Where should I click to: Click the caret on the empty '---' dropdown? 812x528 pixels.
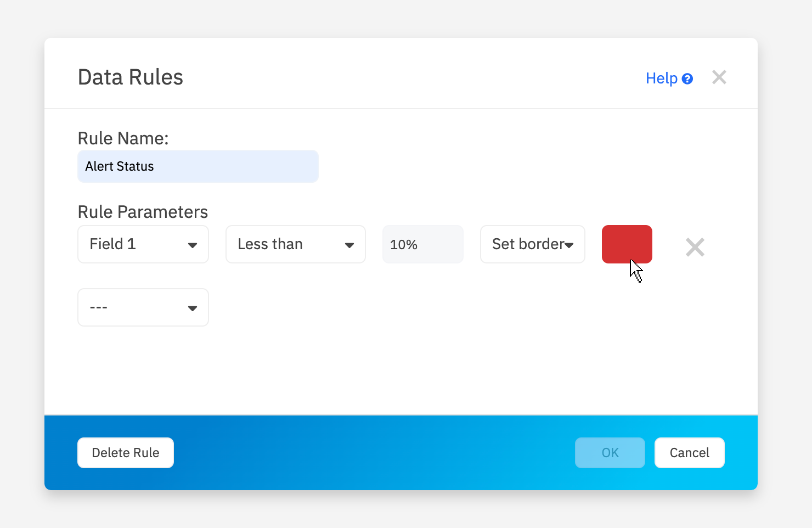pos(193,308)
